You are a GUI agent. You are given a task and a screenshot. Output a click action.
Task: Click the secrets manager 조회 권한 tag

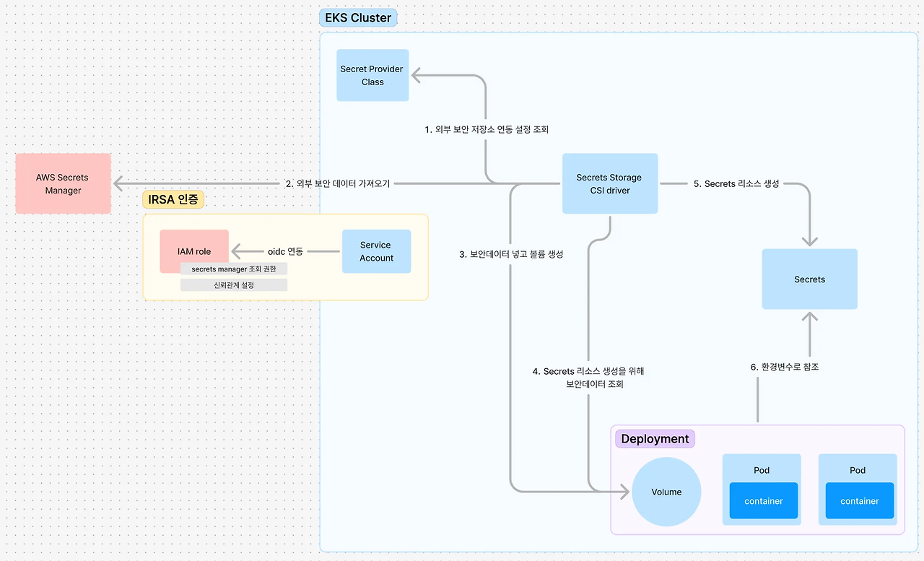[x=233, y=268]
